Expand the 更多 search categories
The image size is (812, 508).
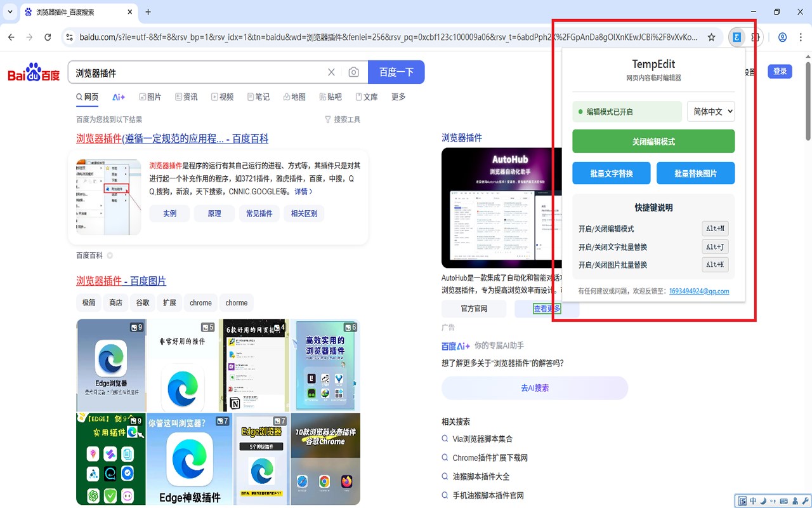tap(398, 97)
